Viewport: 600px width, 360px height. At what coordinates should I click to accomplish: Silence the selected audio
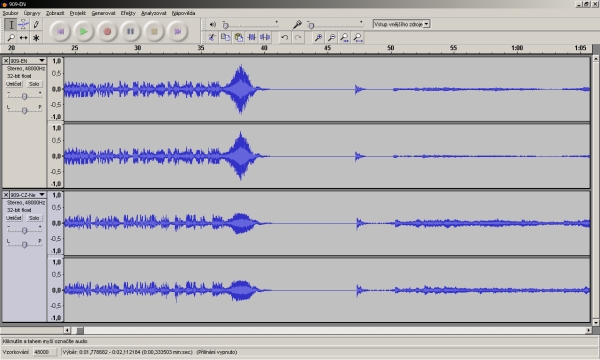(265, 37)
